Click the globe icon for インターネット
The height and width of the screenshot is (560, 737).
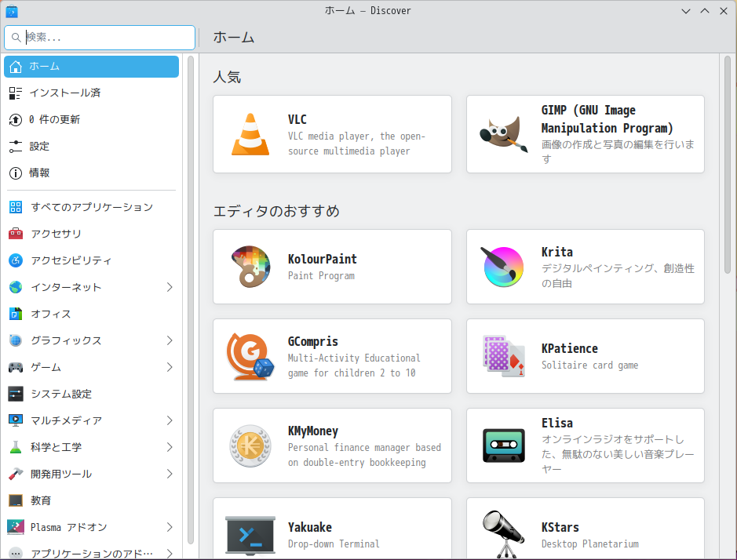(x=16, y=287)
